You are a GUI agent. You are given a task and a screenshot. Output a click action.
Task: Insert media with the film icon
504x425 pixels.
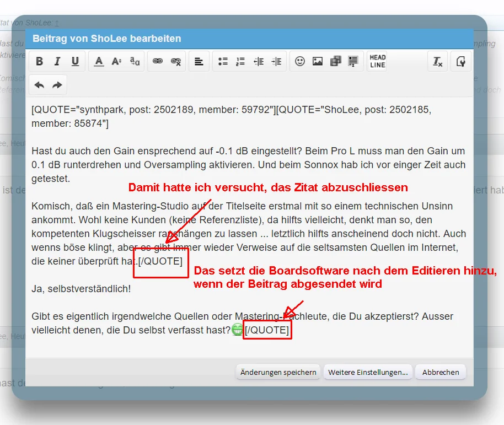click(336, 61)
